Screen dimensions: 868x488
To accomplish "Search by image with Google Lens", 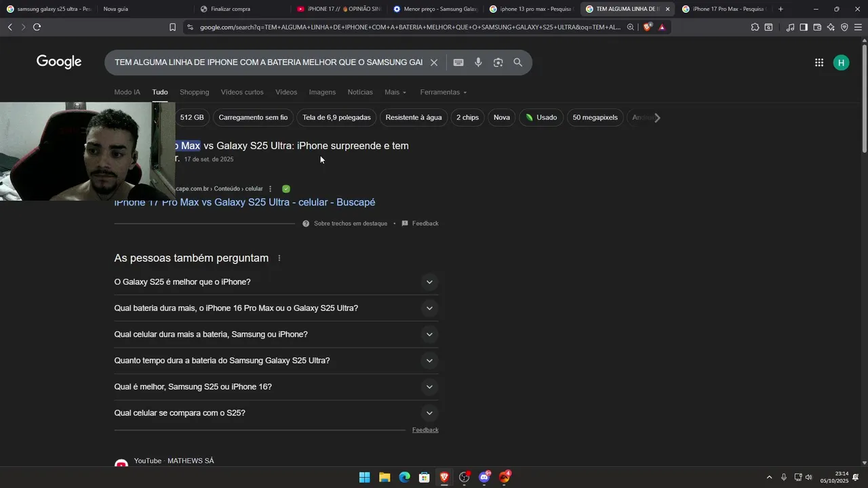I will (x=498, y=62).
